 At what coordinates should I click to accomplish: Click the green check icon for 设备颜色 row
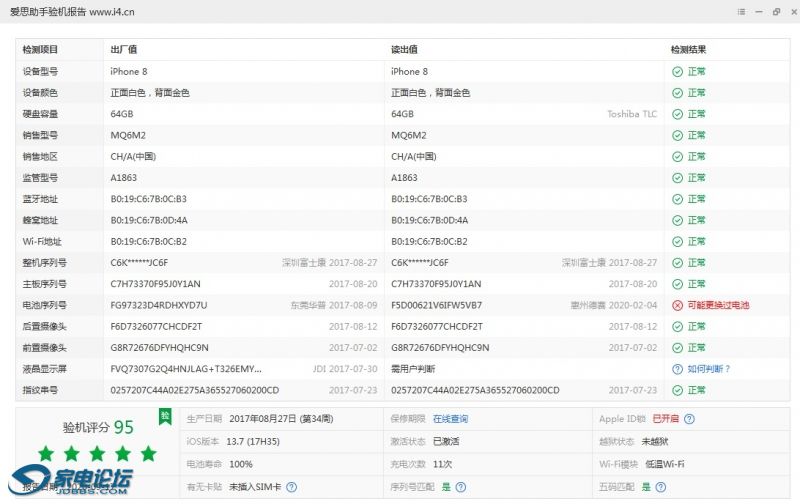tap(677, 93)
